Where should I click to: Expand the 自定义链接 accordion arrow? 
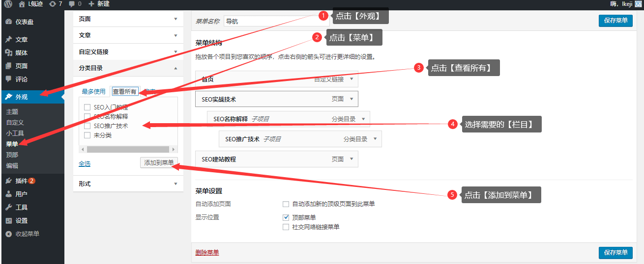pos(176,52)
